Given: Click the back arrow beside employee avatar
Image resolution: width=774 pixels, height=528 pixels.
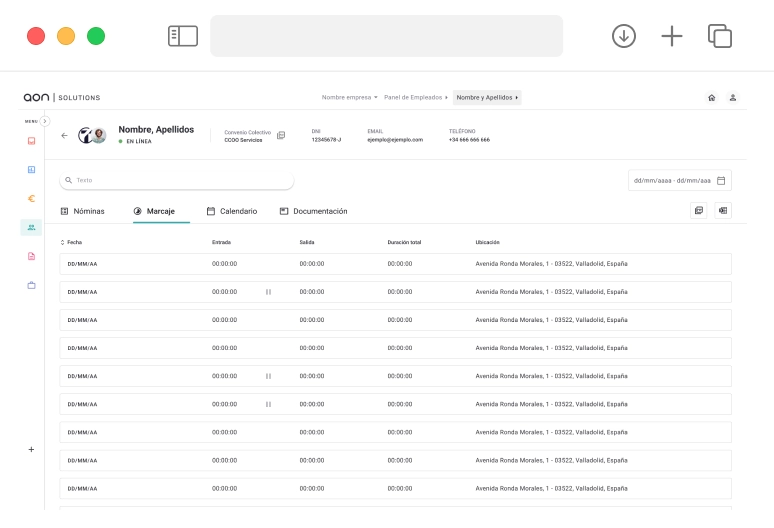Looking at the screenshot, I should (64, 135).
